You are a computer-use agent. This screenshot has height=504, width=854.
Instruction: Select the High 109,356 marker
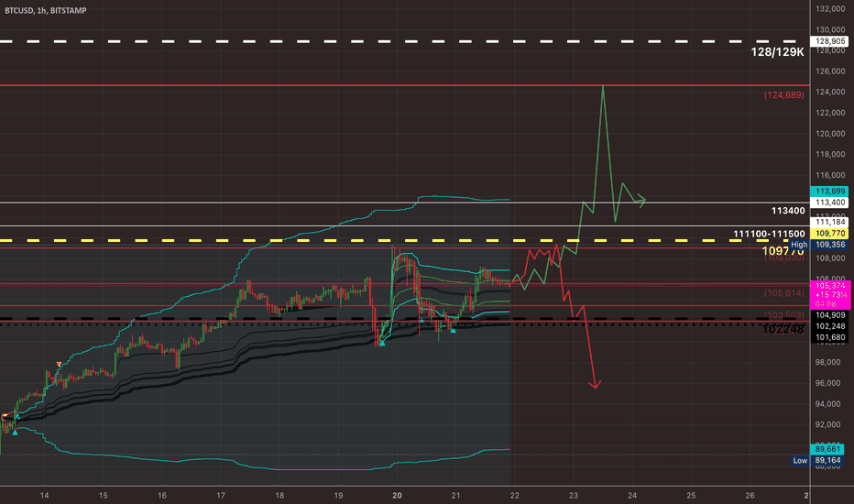[818, 245]
